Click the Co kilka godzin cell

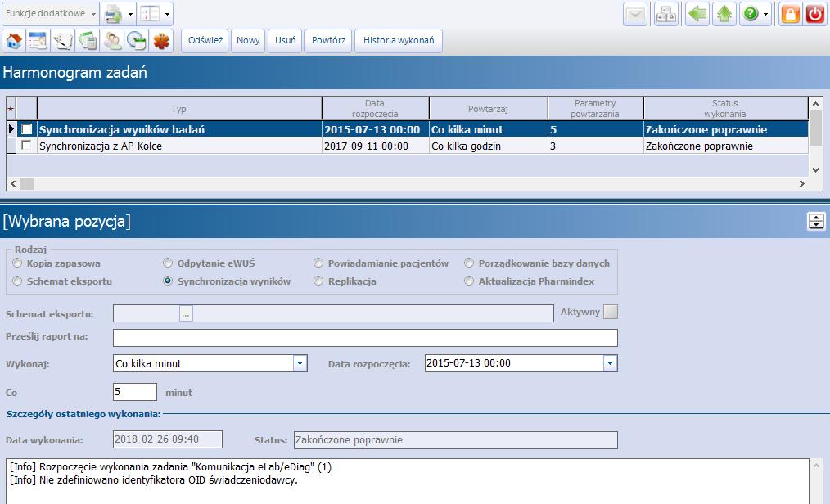click(488, 146)
